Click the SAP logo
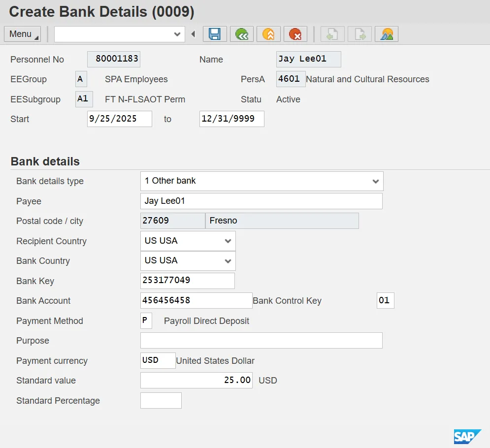Image resolution: width=490 pixels, height=448 pixels. [x=467, y=437]
